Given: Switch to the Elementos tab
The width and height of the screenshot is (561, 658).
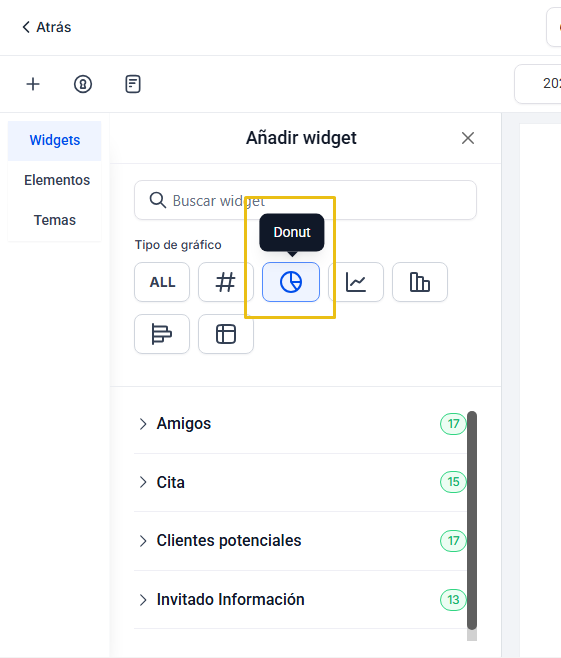Looking at the screenshot, I should click(x=57, y=180).
